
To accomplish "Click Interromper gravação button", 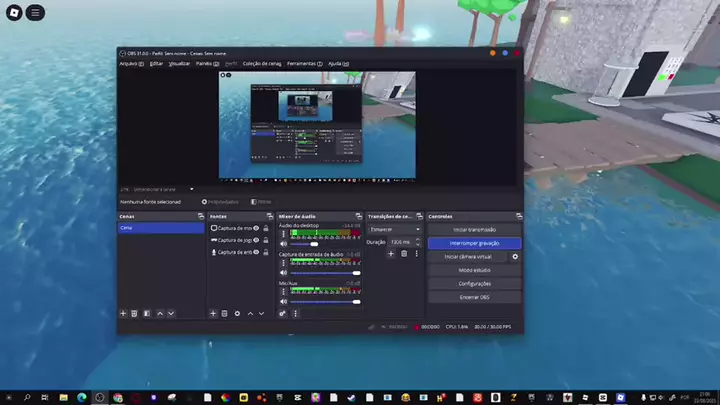I will pos(474,243).
